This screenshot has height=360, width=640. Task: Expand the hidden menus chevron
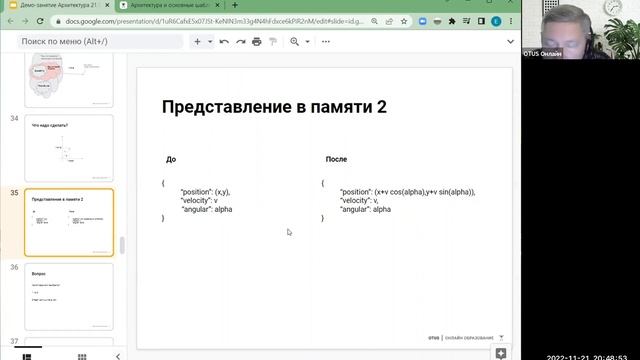510,42
